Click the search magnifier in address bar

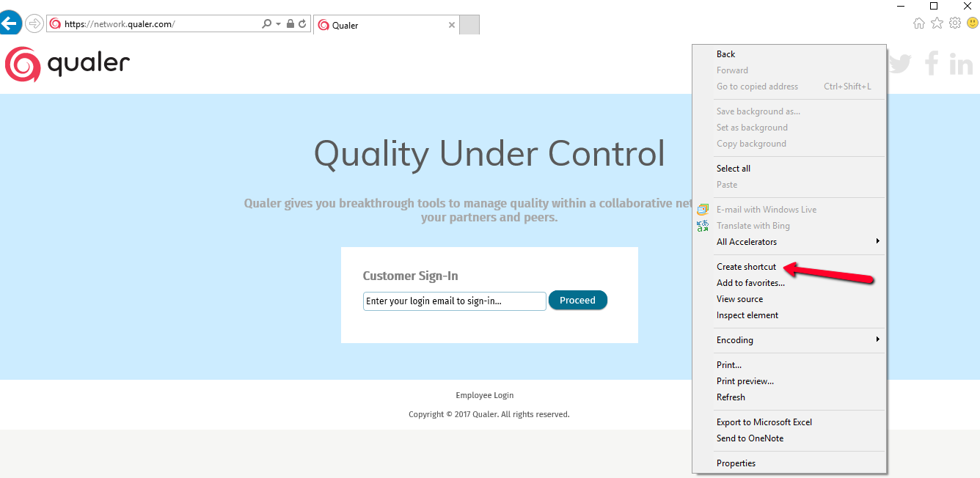[267, 24]
